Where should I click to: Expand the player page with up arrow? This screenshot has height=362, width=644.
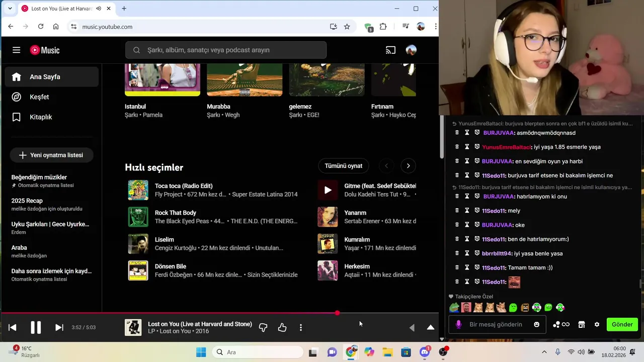click(x=431, y=327)
